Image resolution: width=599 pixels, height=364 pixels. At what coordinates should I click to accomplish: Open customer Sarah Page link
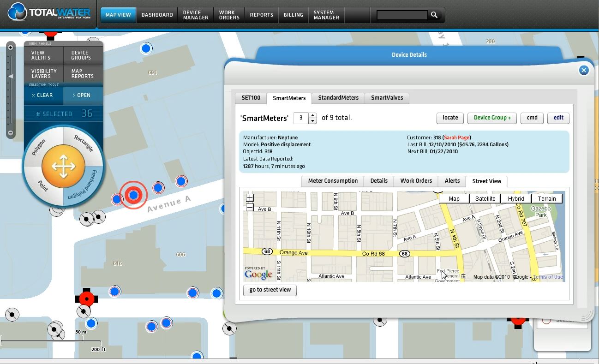(x=457, y=137)
